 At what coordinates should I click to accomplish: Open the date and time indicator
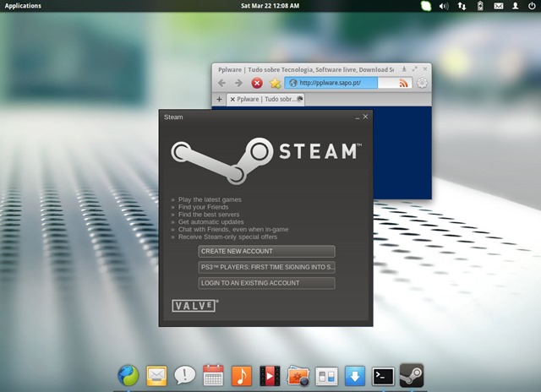[270, 6]
